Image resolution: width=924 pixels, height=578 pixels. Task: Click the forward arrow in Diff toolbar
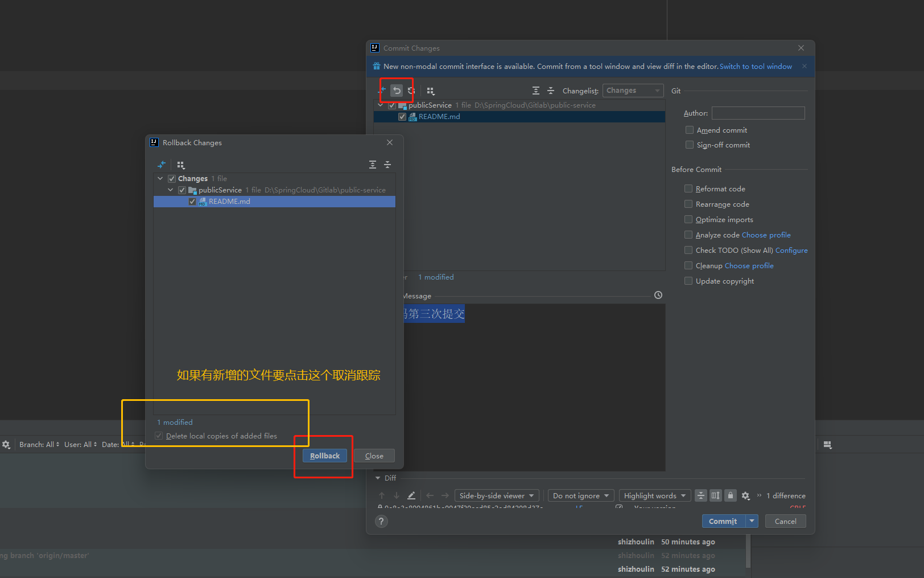click(x=445, y=495)
